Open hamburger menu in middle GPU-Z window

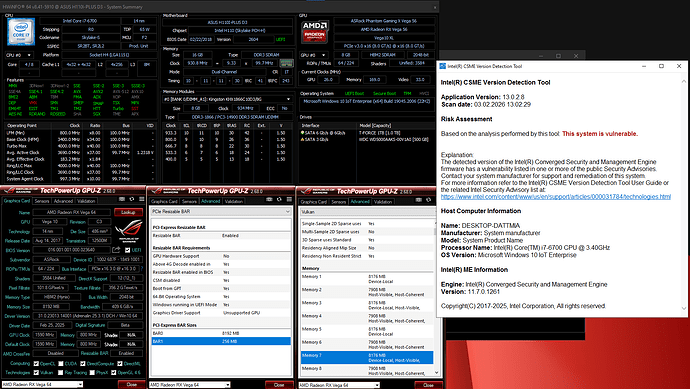289,199
